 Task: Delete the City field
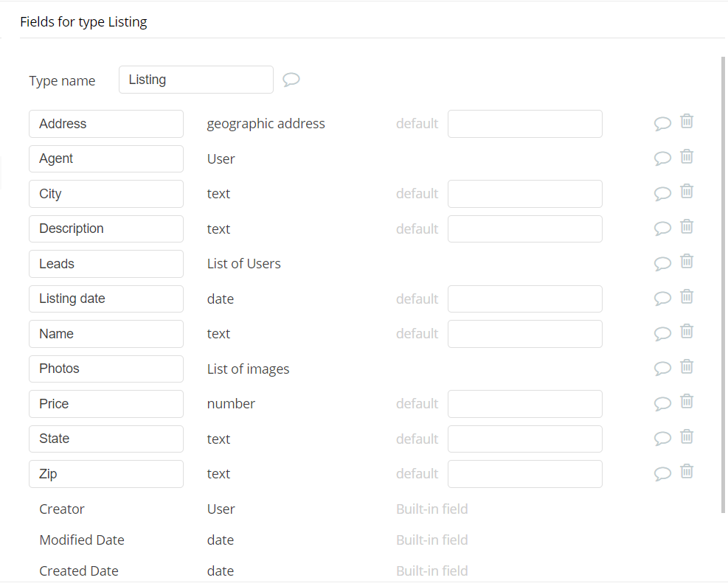click(x=686, y=192)
